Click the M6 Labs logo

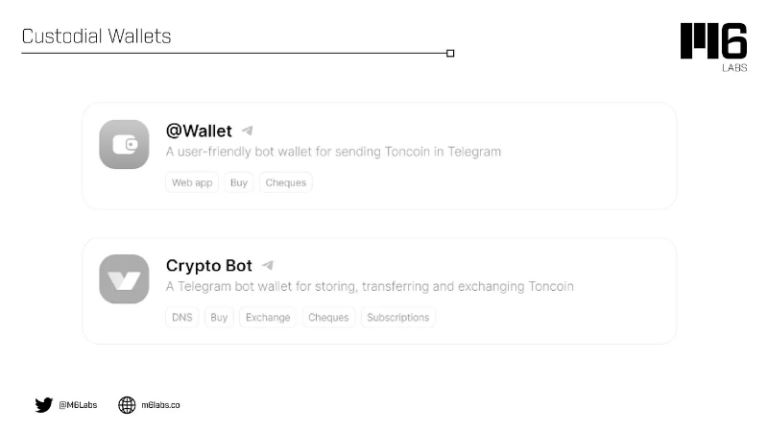[713, 46]
